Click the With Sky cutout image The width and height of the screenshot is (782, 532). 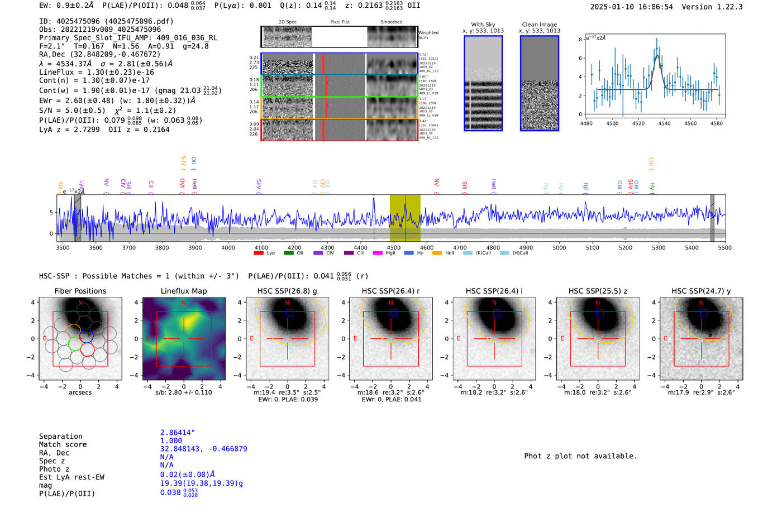point(483,83)
